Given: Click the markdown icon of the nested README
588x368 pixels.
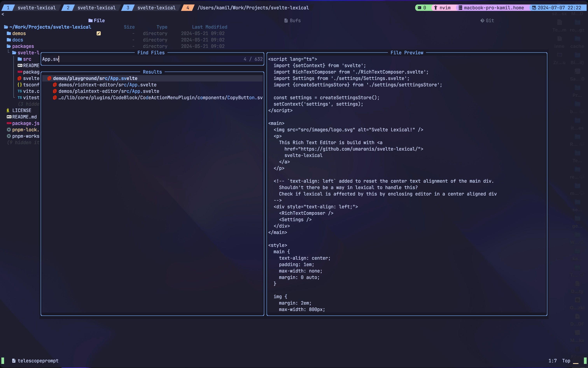Looking at the screenshot, I should 20,66.
